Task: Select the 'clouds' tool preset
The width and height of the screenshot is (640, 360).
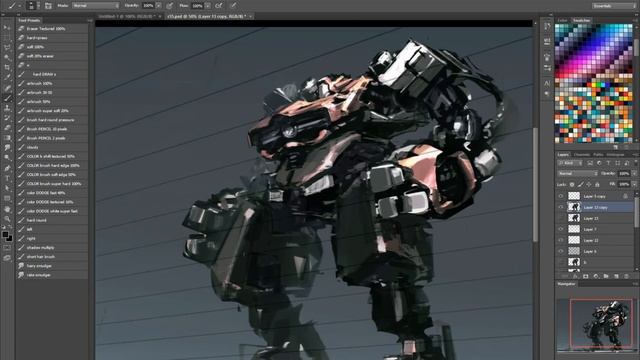Action: click(52, 147)
